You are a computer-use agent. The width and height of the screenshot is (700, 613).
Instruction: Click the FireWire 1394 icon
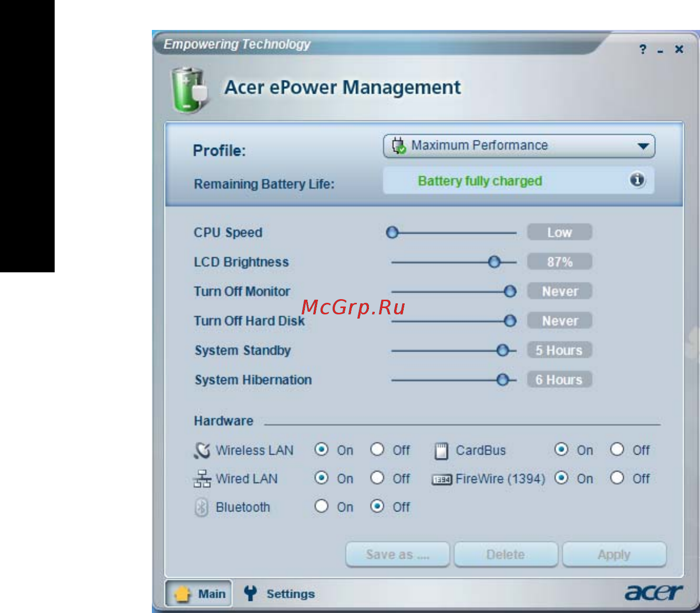441,479
